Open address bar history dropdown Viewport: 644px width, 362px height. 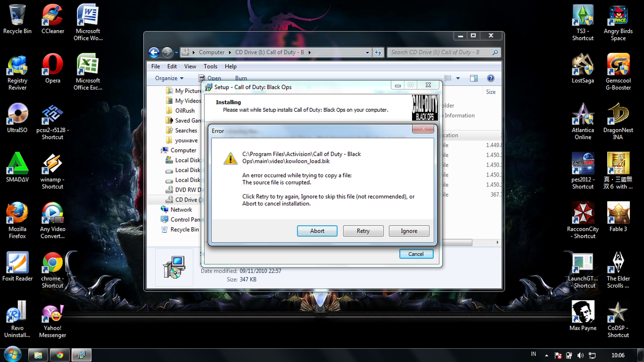pyautogui.click(x=367, y=52)
